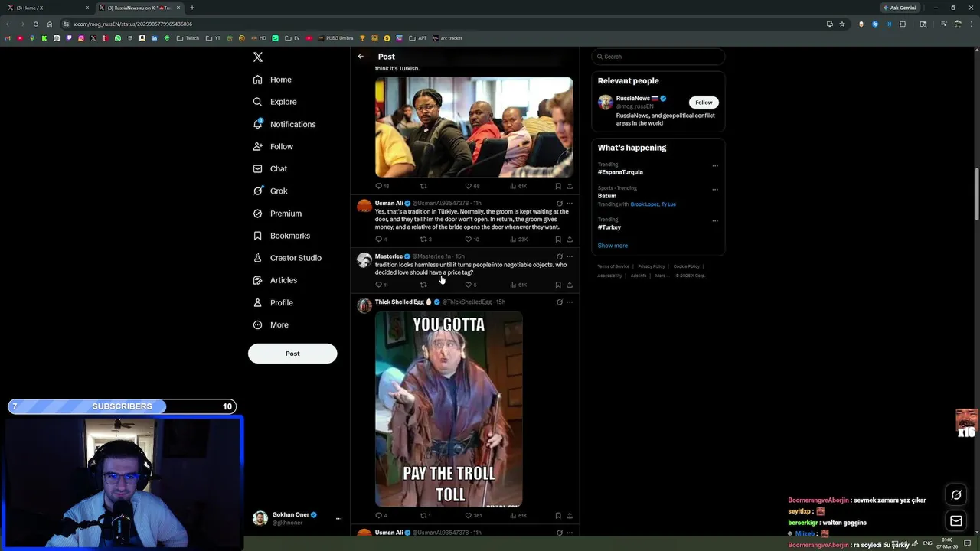Reply to the photo post with 18 comments
Screen dimensions: 980x551
pos(381,186)
